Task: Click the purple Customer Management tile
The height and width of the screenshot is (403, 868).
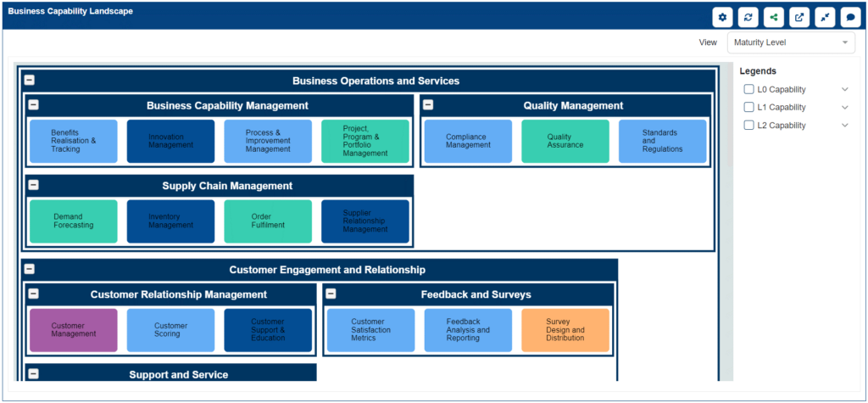Action: [74, 330]
